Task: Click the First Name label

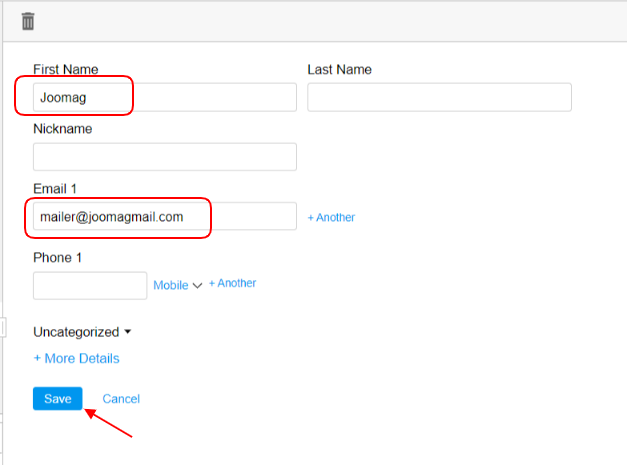Action: pyautogui.click(x=66, y=69)
